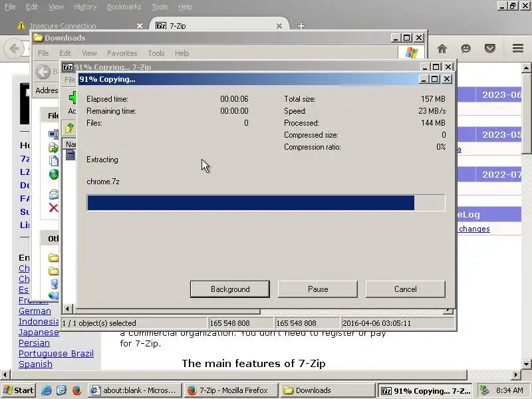Cancel the extraction

(x=406, y=289)
